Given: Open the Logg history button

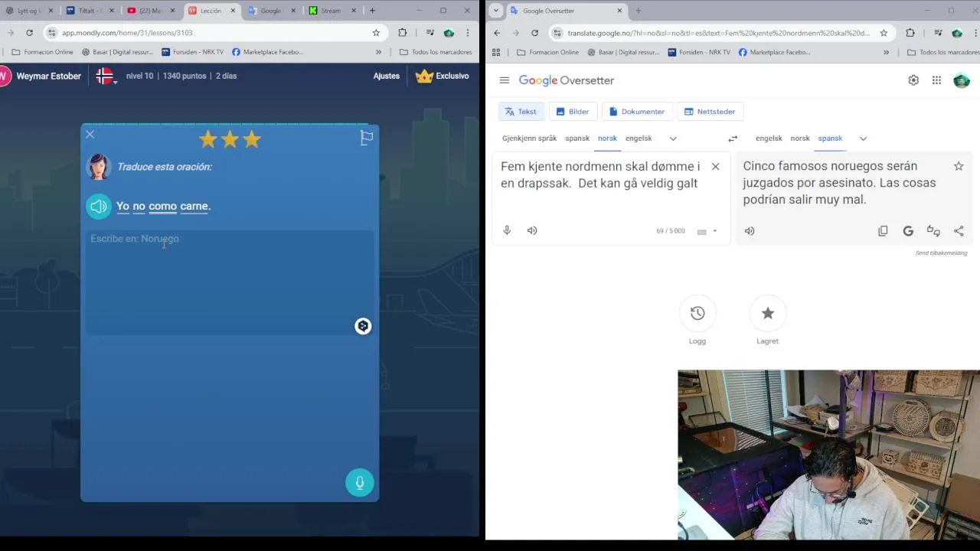Looking at the screenshot, I should tap(697, 313).
